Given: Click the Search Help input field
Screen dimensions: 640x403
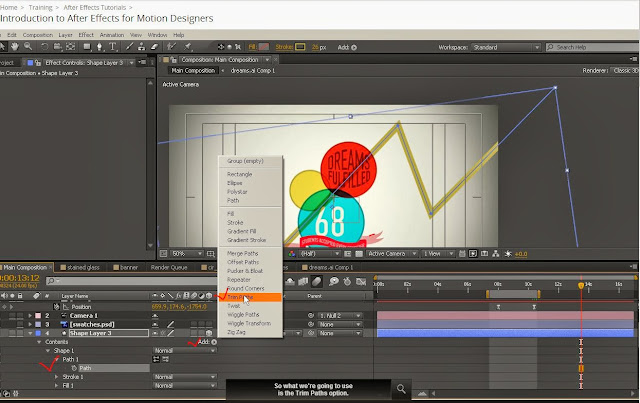Looking at the screenshot, I should click(x=595, y=47).
